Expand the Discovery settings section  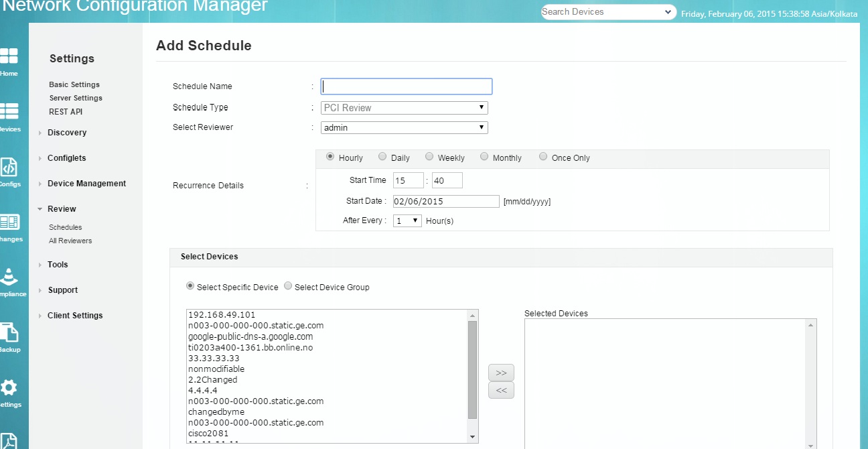(66, 133)
